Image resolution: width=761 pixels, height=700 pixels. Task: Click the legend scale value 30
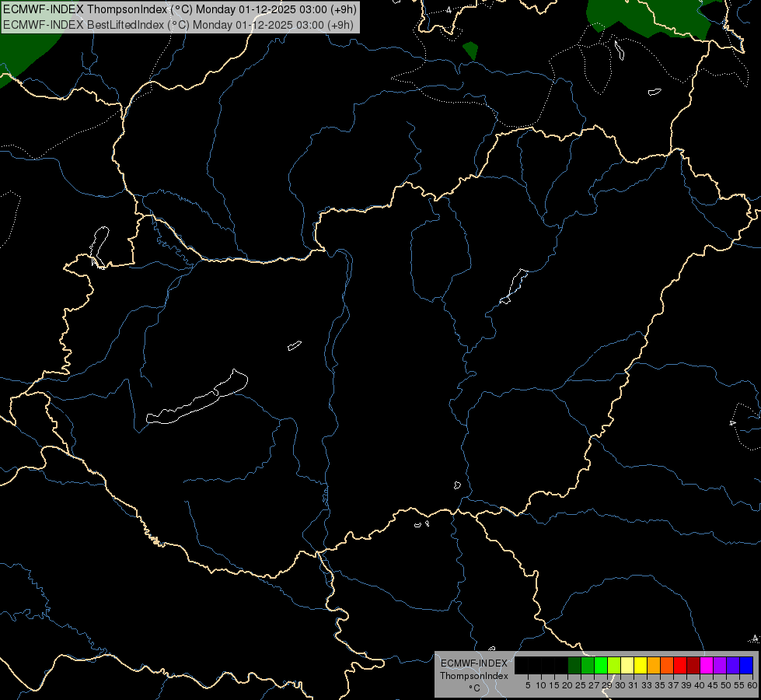(x=620, y=685)
